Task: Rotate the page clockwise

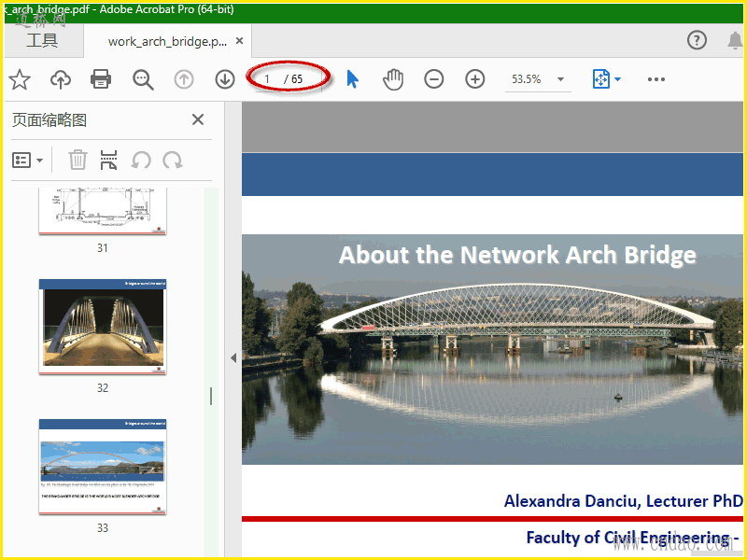Action: click(x=173, y=161)
